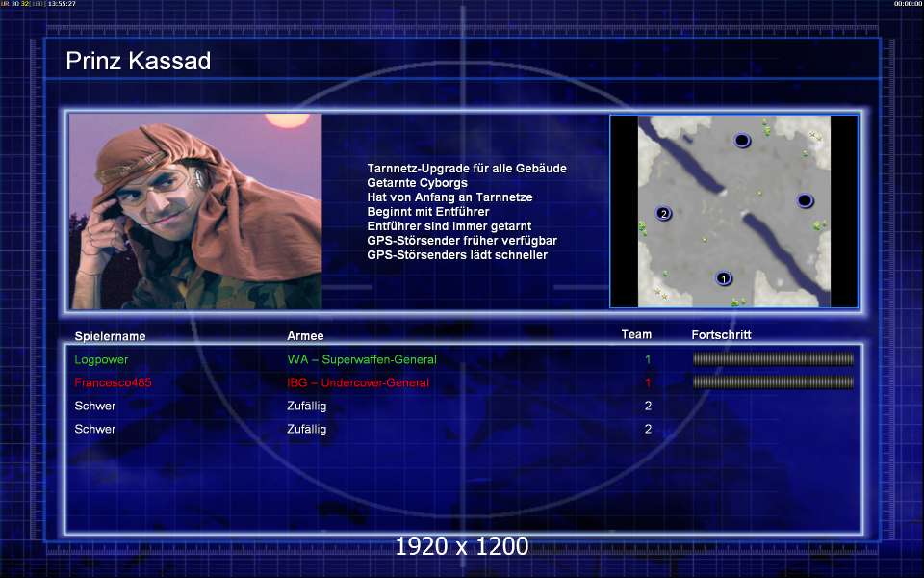This screenshot has height=578, width=924.
Task: Select 'Tarnnetz-Upgrade für alle Gebäude' line
Action: click(467, 168)
